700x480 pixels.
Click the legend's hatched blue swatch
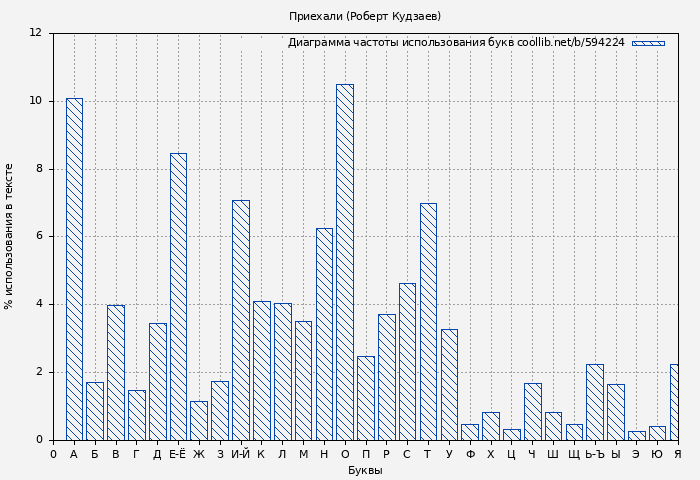[x=648, y=43]
